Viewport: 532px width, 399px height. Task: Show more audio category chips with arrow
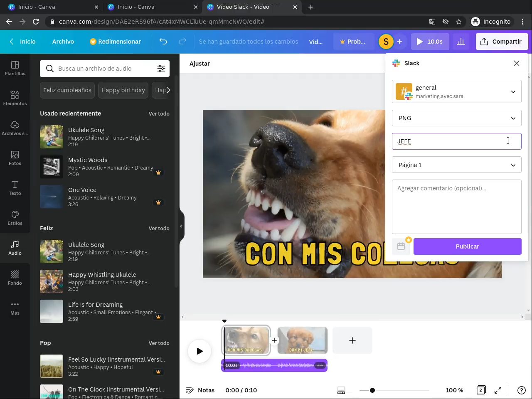tap(168, 90)
